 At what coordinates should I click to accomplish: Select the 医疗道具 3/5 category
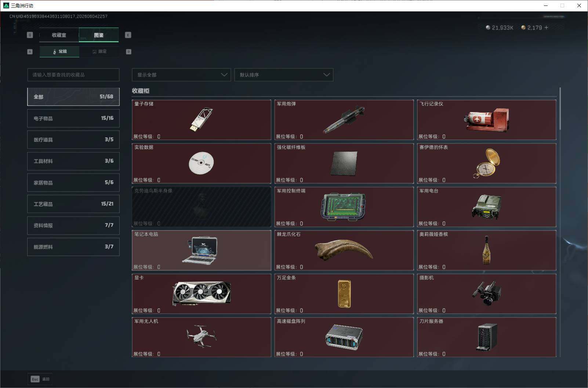pos(73,140)
